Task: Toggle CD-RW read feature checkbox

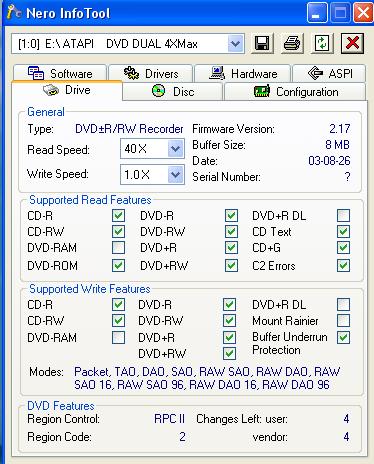Action: [118, 231]
